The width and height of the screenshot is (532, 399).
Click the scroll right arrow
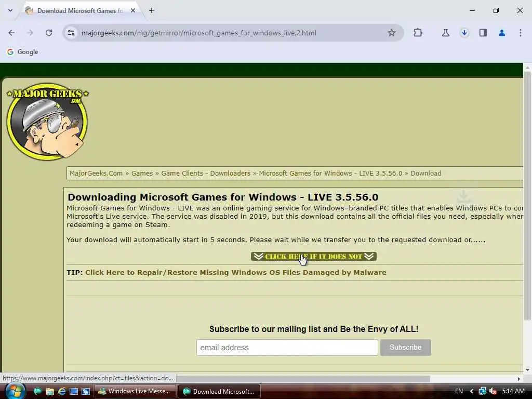[519, 379]
